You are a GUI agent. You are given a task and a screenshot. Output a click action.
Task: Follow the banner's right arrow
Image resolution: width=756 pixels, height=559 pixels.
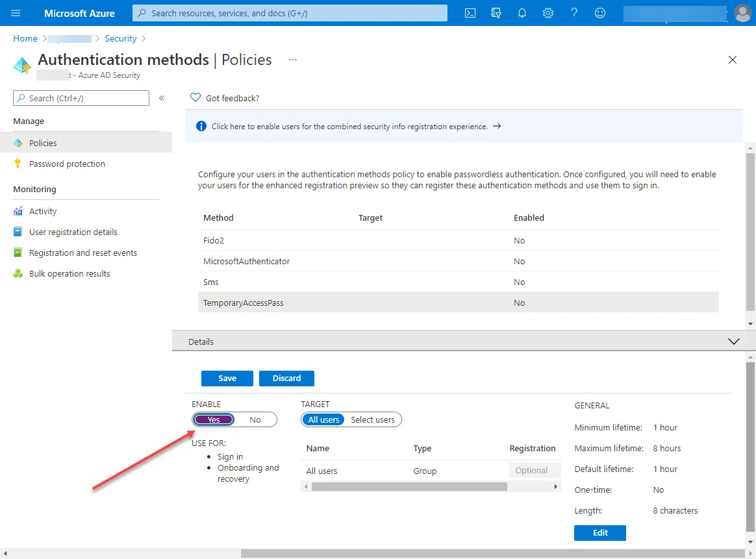[497, 126]
